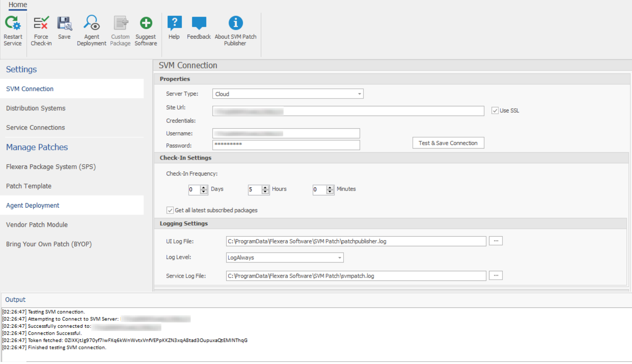Click the 'Connection Successful.' log line
This screenshot has height=364, width=632.
[42, 333]
